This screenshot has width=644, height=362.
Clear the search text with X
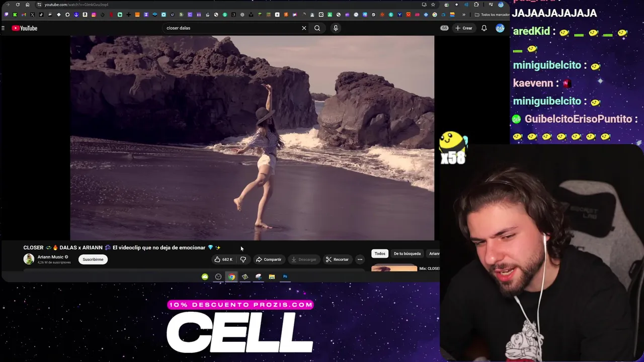coord(304,28)
